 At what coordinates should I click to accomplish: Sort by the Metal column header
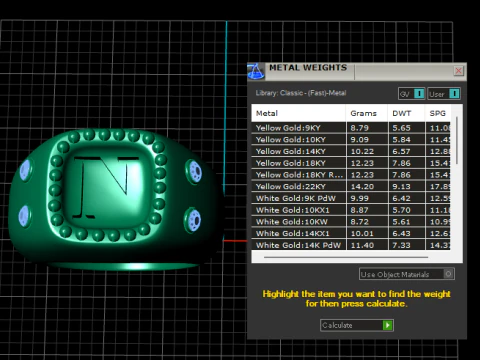click(x=298, y=113)
